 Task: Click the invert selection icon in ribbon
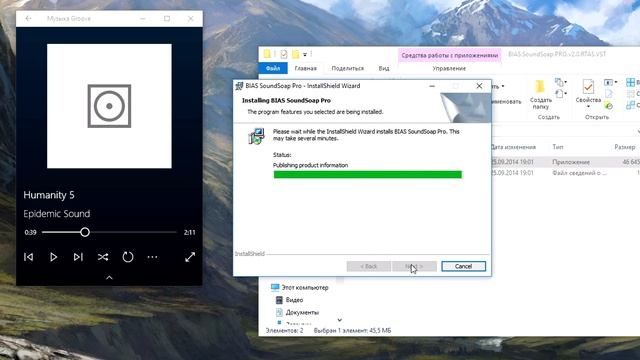(631, 105)
